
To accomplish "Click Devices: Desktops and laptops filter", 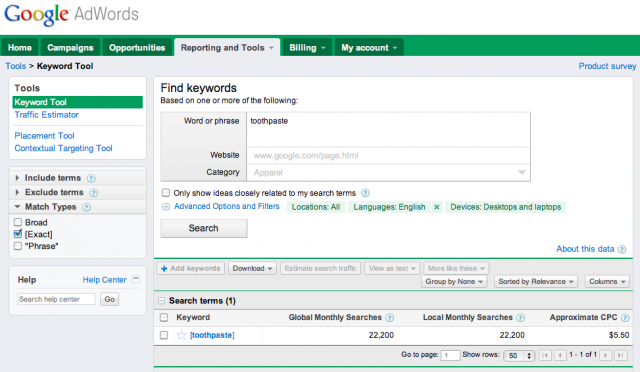I will click(x=506, y=207).
